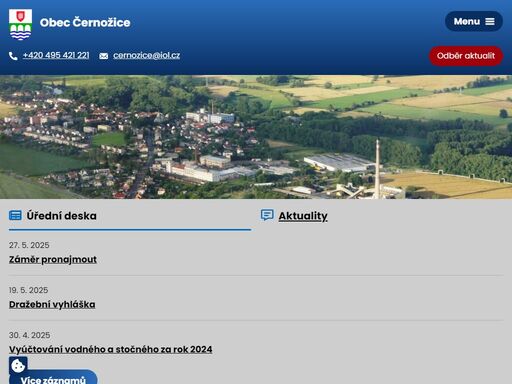Open the Záměr pronajmout notice
Screen dimensions: 512x384
point(53,259)
